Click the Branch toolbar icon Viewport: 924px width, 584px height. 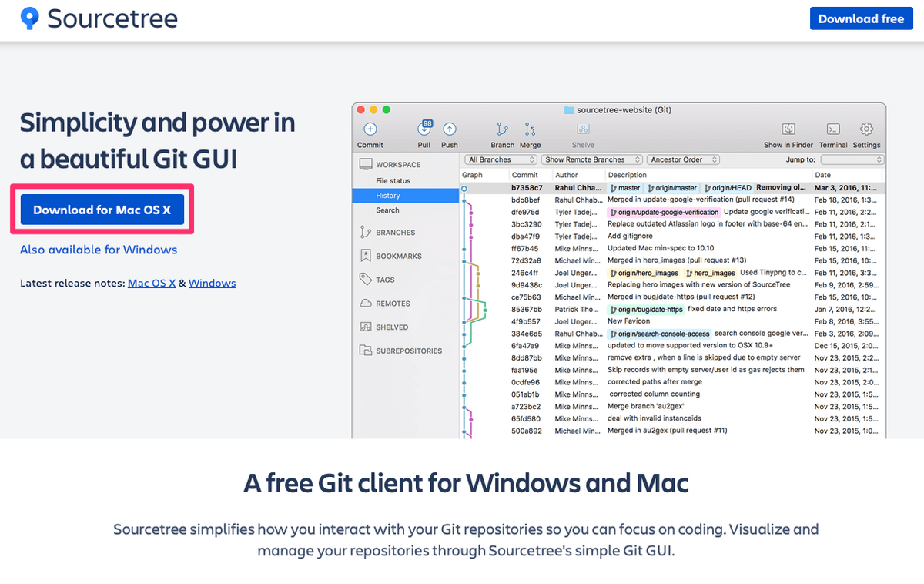click(x=503, y=129)
